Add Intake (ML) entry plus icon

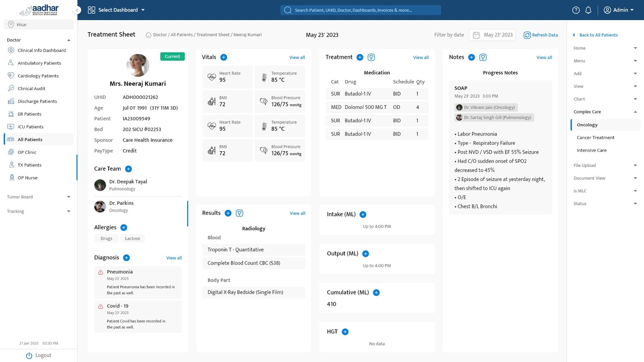tap(363, 214)
